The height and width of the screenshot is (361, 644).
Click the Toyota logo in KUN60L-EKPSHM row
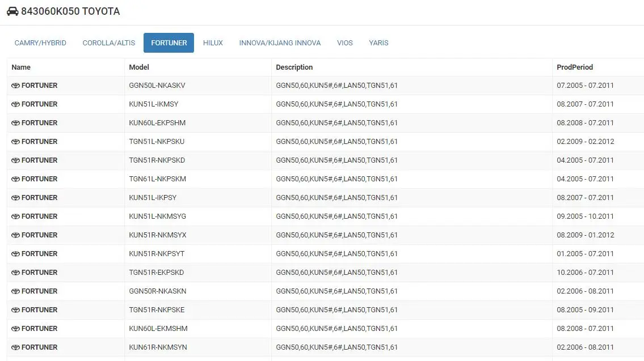click(x=16, y=122)
